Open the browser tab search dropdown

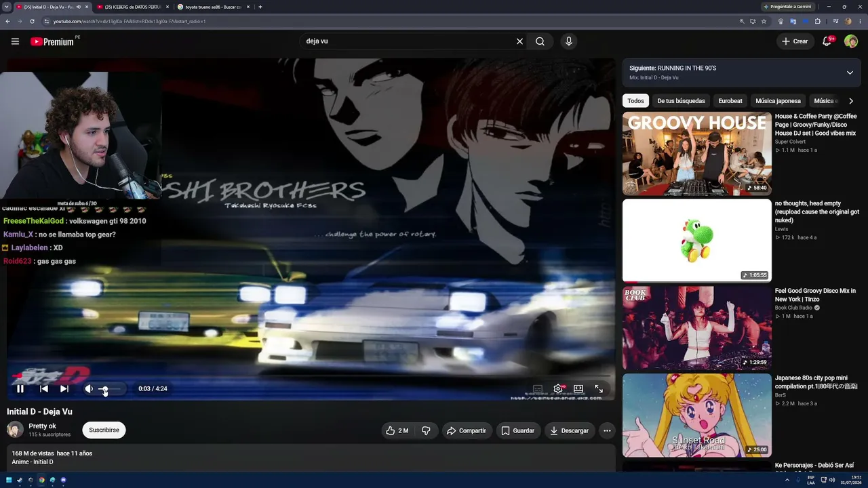click(x=7, y=7)
